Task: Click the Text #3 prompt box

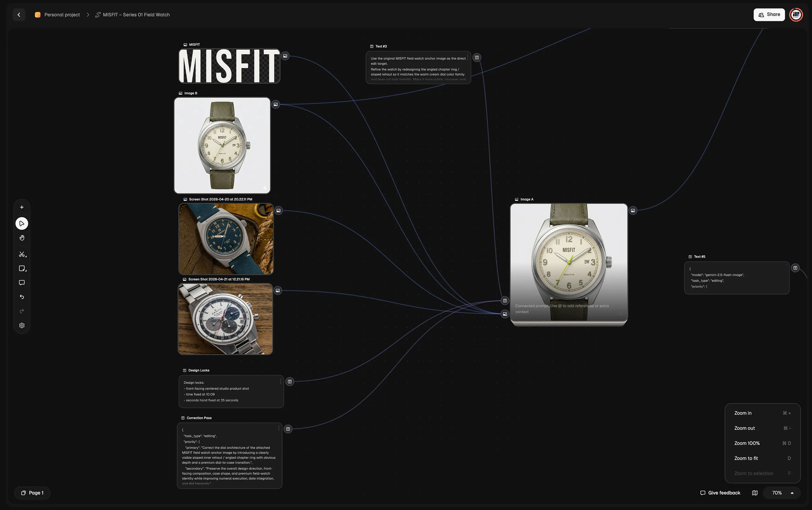Action: pos(418,68)
